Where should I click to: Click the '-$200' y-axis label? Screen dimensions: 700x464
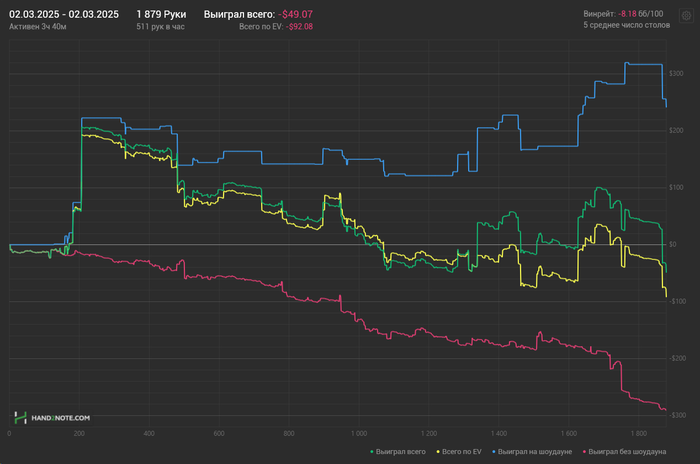point(677,358)
